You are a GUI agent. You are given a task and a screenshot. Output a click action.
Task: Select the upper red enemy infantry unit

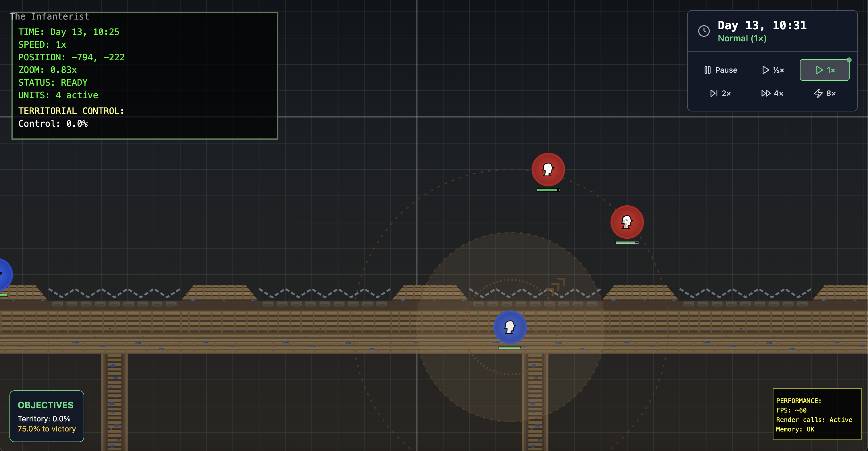click(x=548, y=169)
